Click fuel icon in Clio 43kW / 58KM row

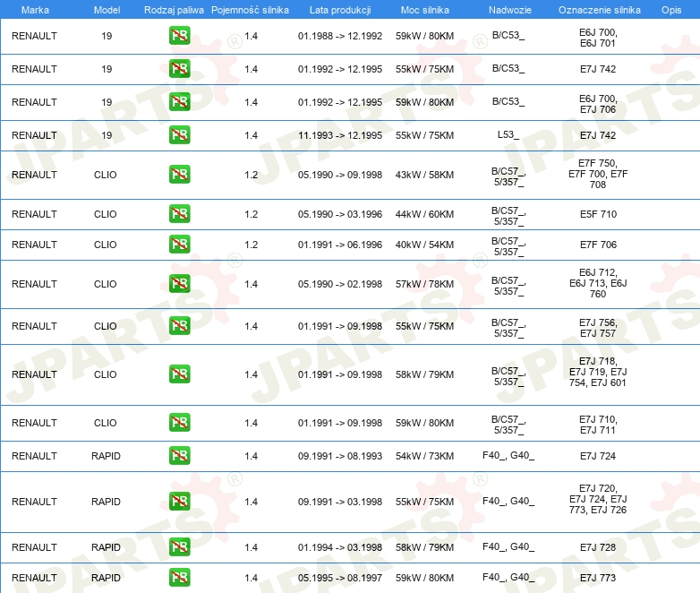179,175
